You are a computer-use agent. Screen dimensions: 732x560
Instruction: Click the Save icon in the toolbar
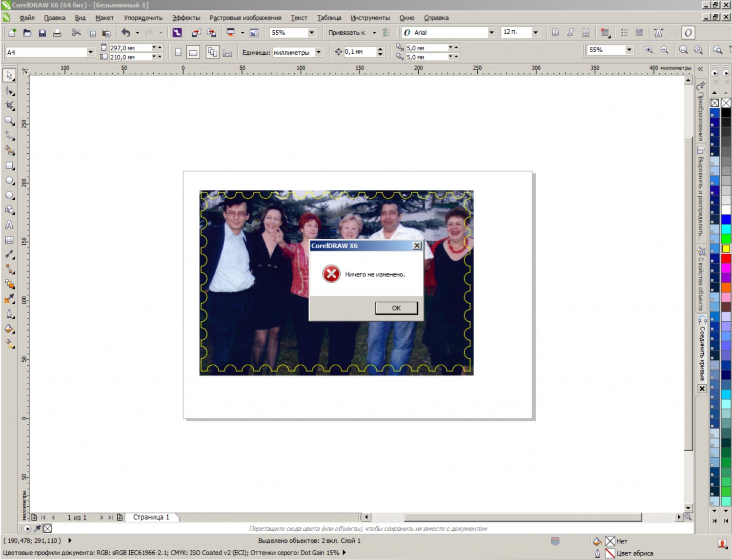point(42,33)
